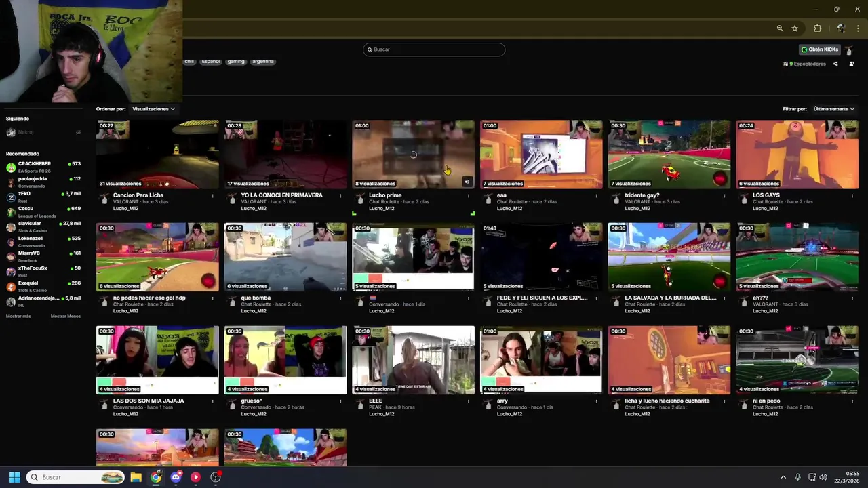Open zEkO channel in sidebar

(x=43, y=197)
